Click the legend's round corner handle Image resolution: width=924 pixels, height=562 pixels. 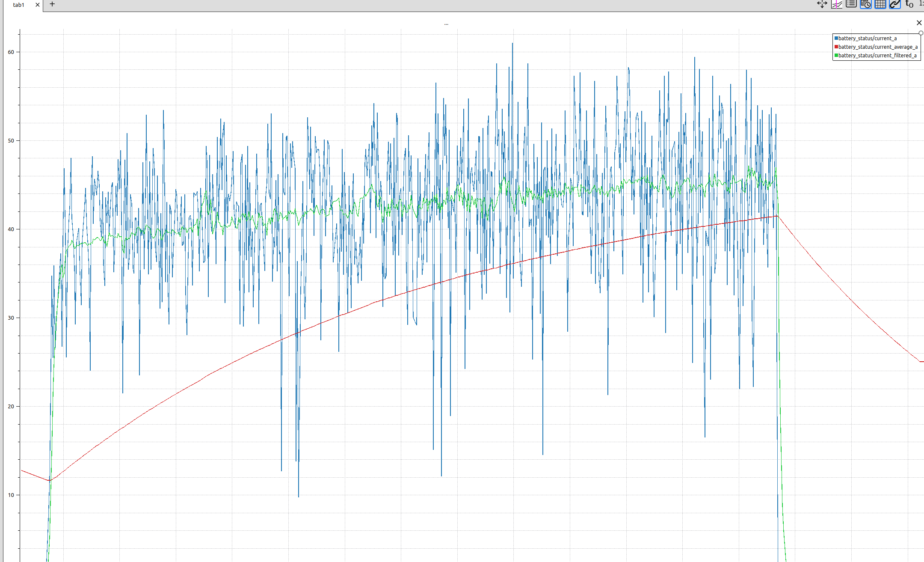[x=921, y=33]
